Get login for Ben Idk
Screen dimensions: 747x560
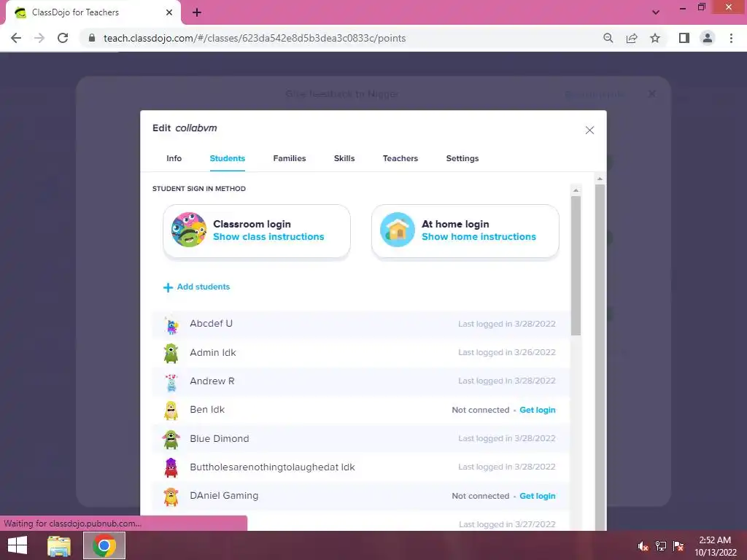538,410
